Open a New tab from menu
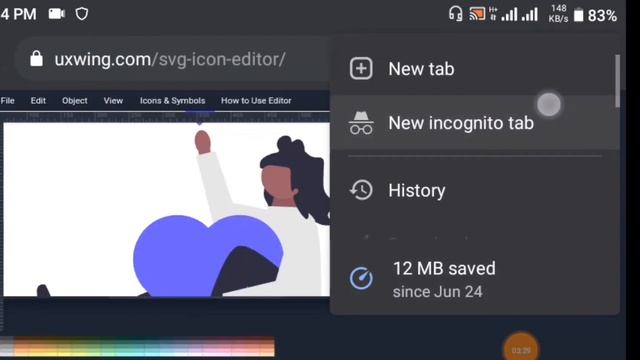Image resolution: width=640 pixels, height=360 pixels. coord(474,69)
